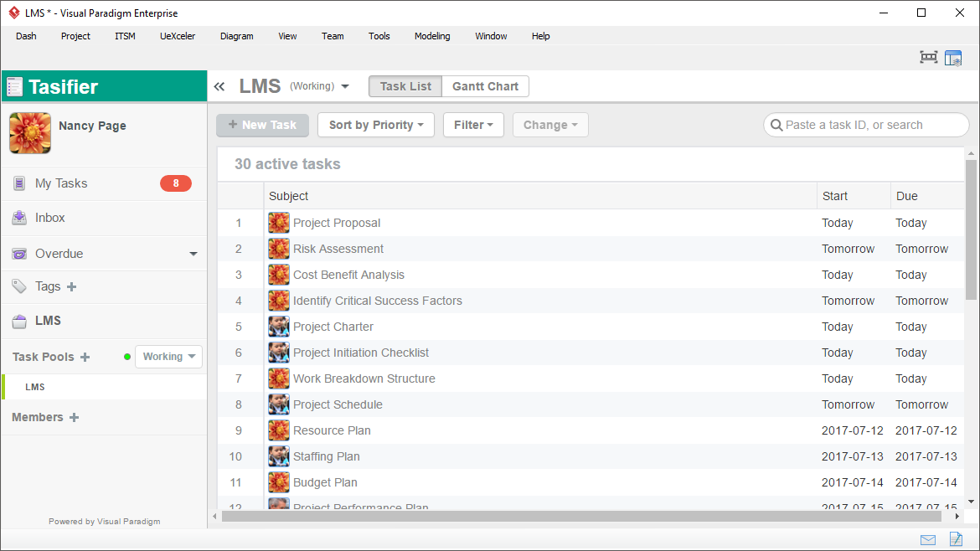Click the panel layout toolbar icon
The height and width of the screenshot is (551, 980).
coord(953,58)
